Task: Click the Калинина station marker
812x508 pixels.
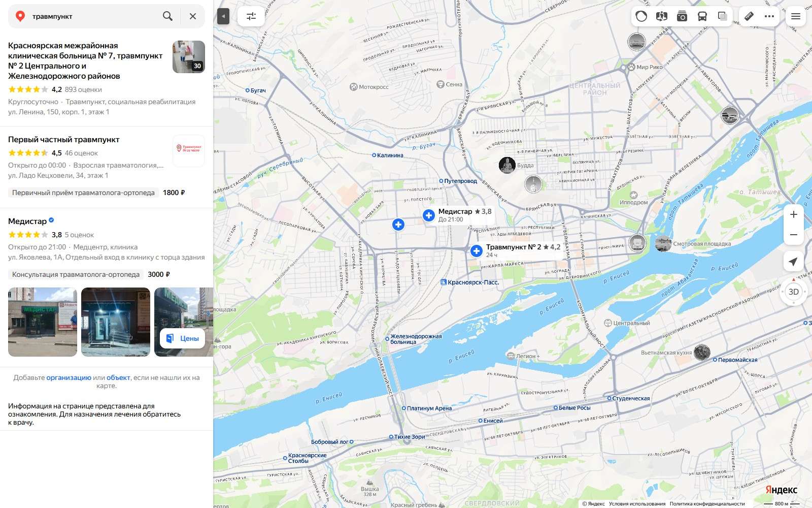Action: coord(374,155)
